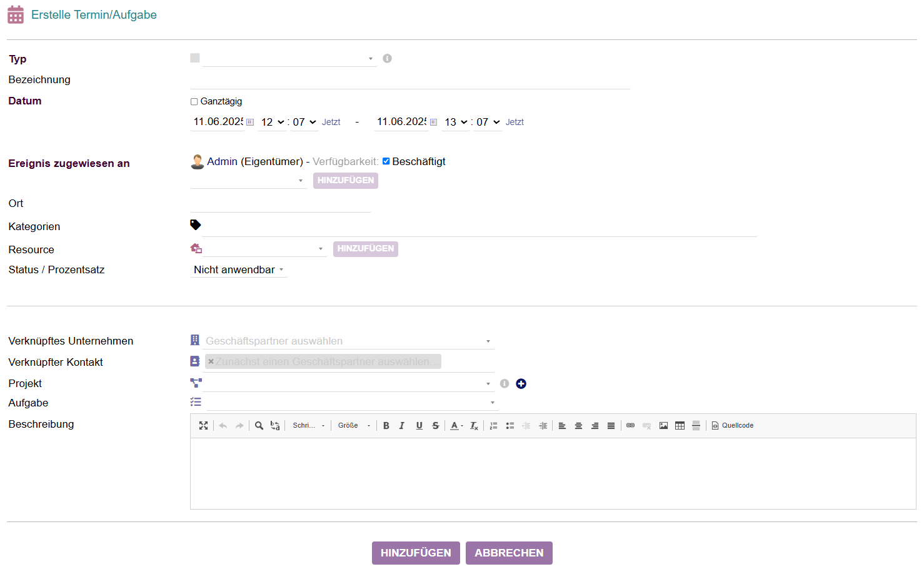
Task: Click the add project plus icon
Action: (x=521, y=384)
